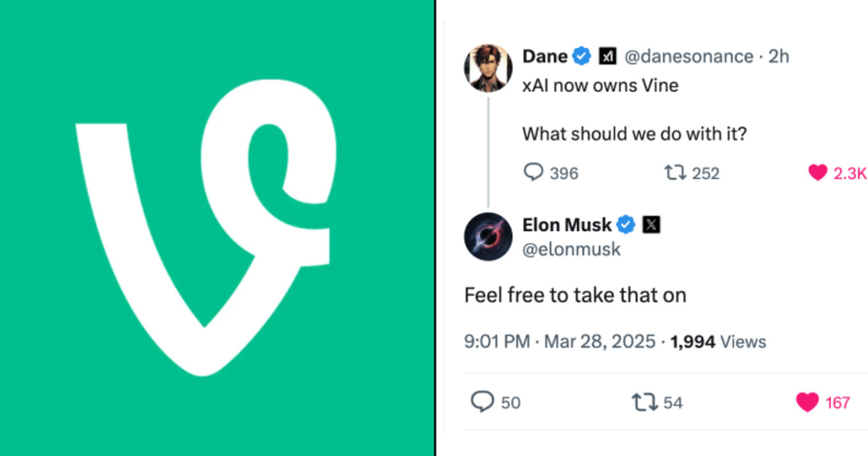Click the X affiliation badge beside Elon Musk

[651, 225]
